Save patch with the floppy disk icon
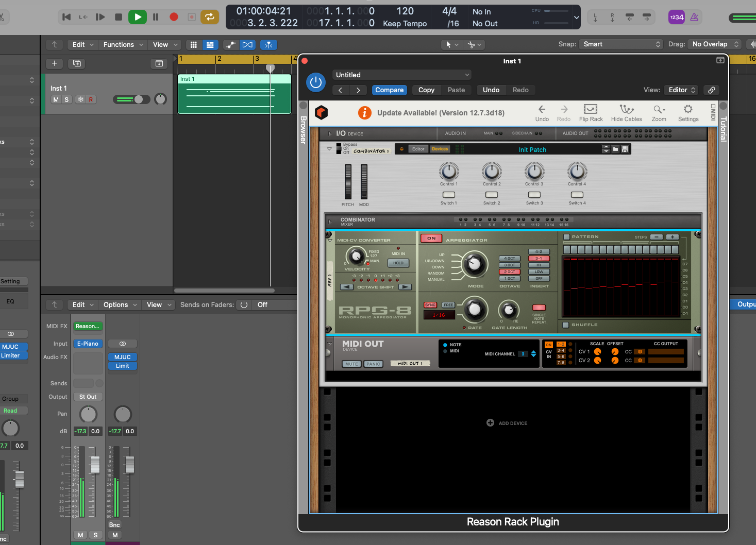Viewport: 756px width, 545px height. tap(625, 149)
